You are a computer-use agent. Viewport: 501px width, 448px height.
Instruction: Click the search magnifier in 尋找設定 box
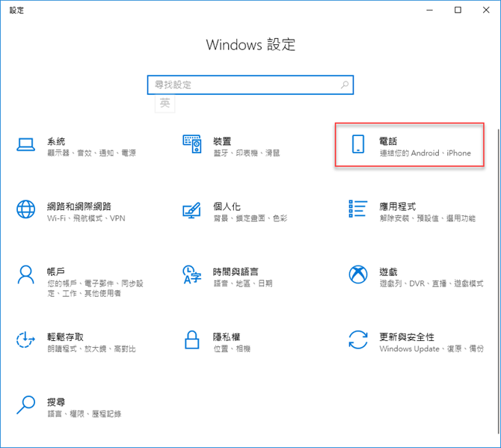point(345,85)
